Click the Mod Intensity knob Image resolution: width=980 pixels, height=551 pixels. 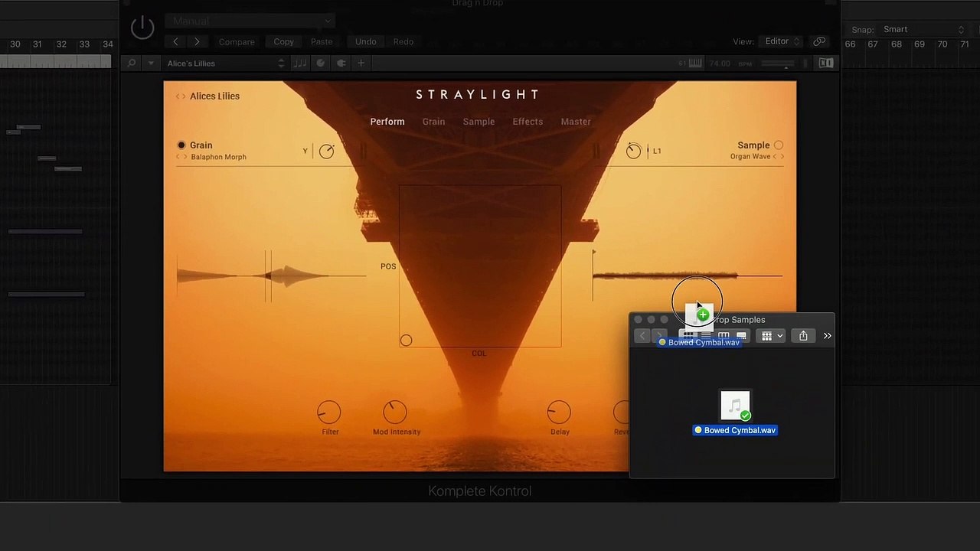point(395,412)
